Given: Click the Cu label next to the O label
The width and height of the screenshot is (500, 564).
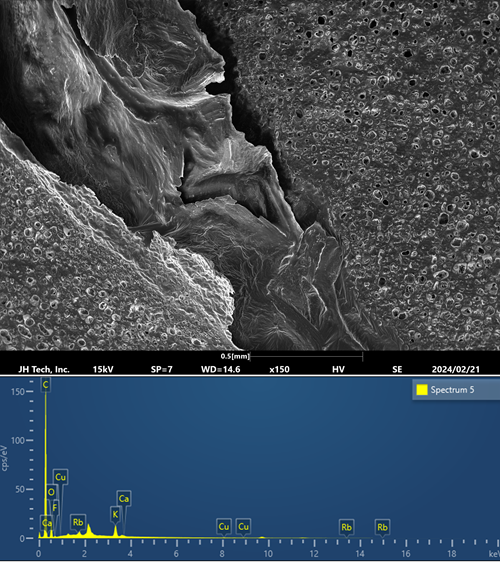Looking at the screenshot, I should pyautogui.click(x=60, y=477).
